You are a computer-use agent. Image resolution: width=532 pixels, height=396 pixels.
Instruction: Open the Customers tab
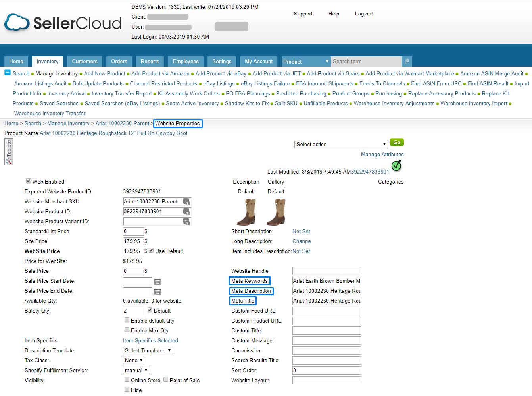point(85,62)
